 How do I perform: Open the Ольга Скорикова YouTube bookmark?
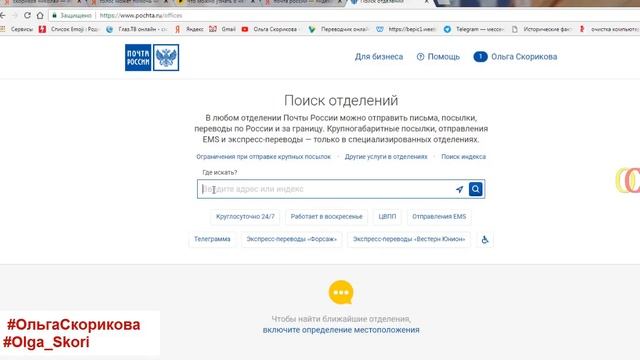[270, 29]
